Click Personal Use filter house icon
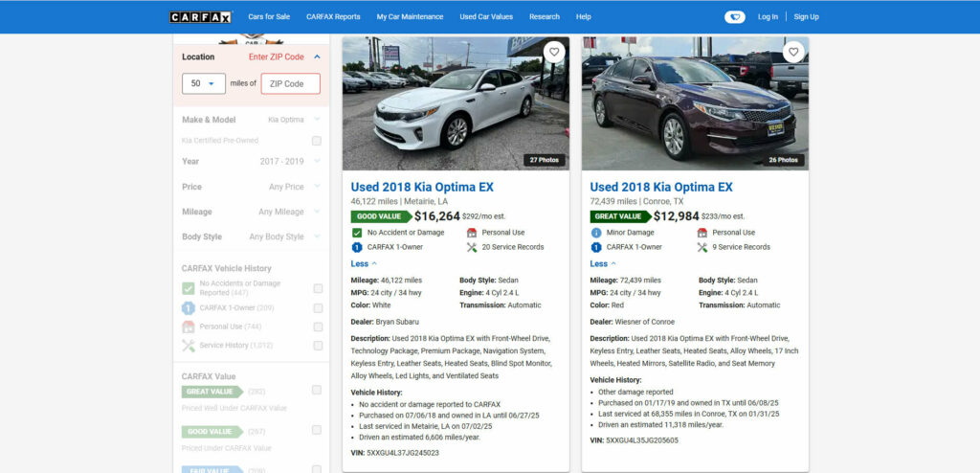The height and width of the screenshot is (473, 980). pos(189,327)
